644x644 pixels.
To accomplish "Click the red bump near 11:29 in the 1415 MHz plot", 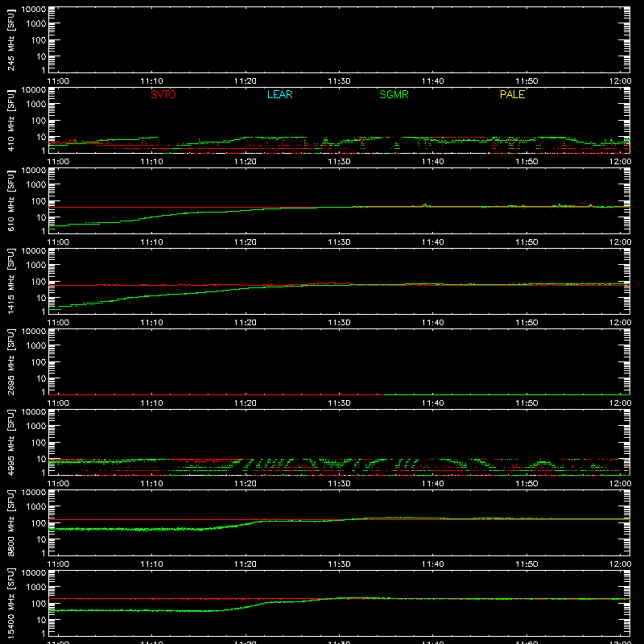I will click(331, 283).
